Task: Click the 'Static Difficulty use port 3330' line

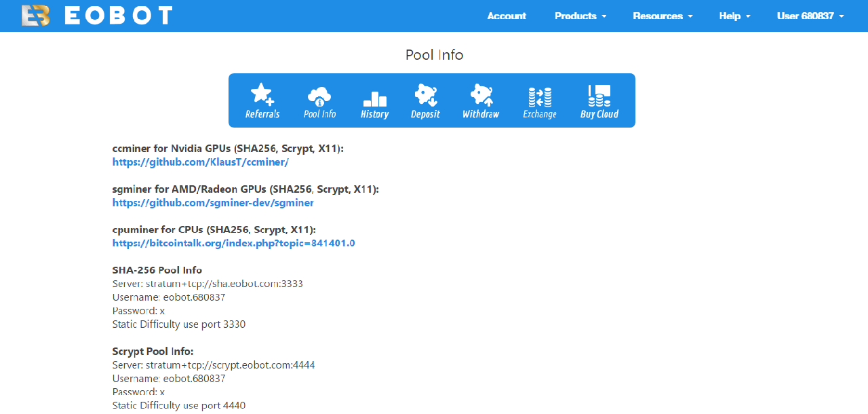Action: pyautogui.click(x=179, y=324)
